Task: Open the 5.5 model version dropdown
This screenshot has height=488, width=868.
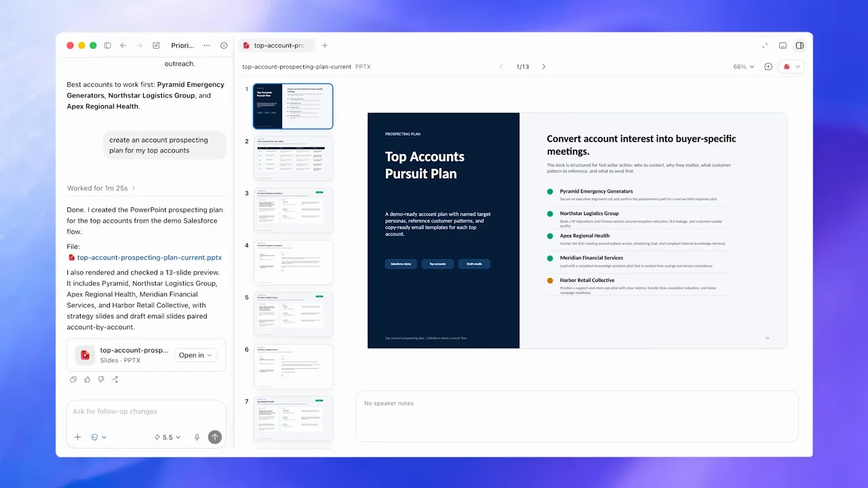Action: (167, 437)
